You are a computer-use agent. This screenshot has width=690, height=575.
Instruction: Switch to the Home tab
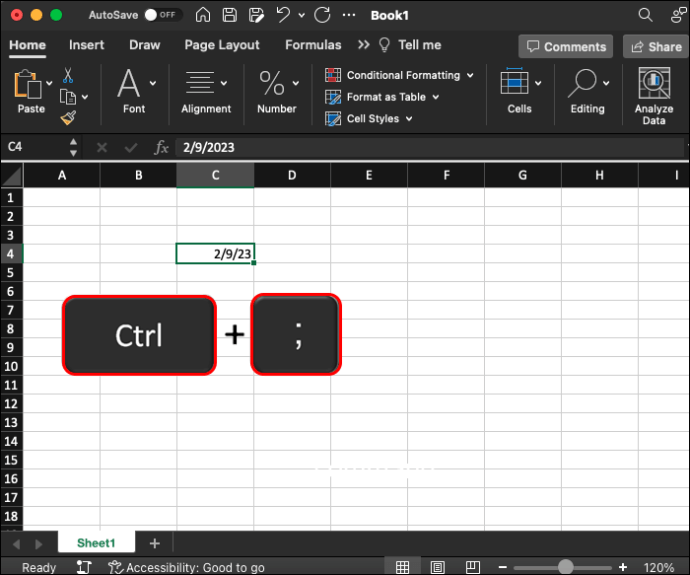(x=28, y=45)
